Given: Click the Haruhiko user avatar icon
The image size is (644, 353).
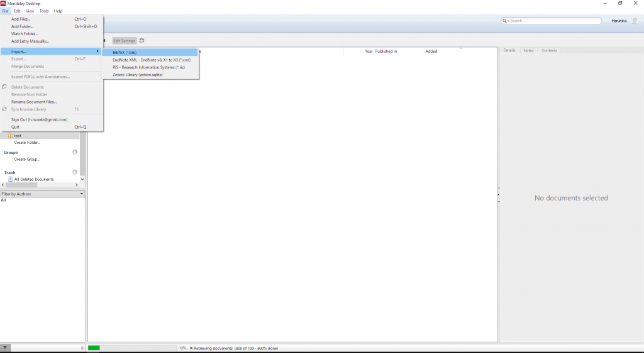Looking at the screenshot, I should [x=635, y=21].
